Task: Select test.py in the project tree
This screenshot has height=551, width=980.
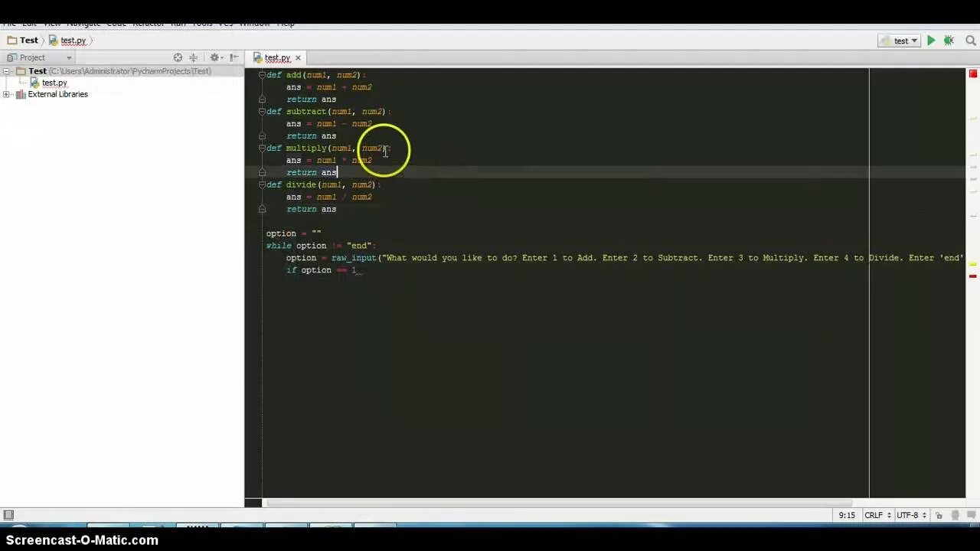Action: pos(49,83)
